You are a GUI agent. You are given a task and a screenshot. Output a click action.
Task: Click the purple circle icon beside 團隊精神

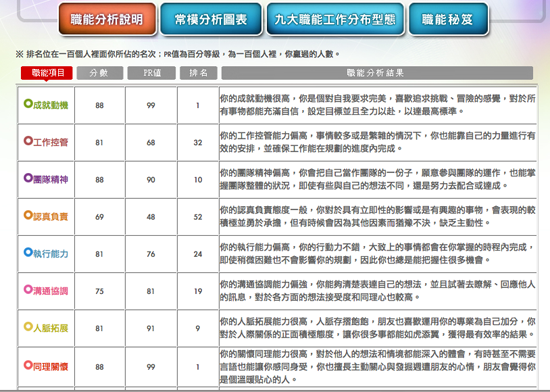28,178
